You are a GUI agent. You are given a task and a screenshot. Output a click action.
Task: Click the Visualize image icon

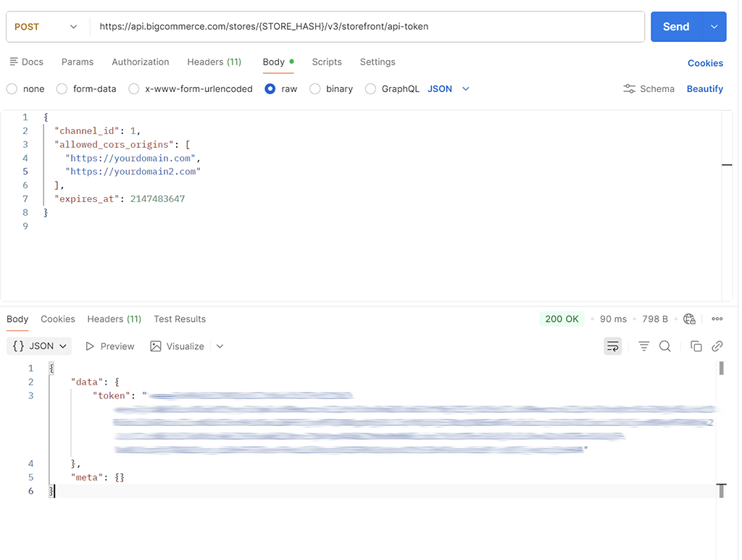156,346
